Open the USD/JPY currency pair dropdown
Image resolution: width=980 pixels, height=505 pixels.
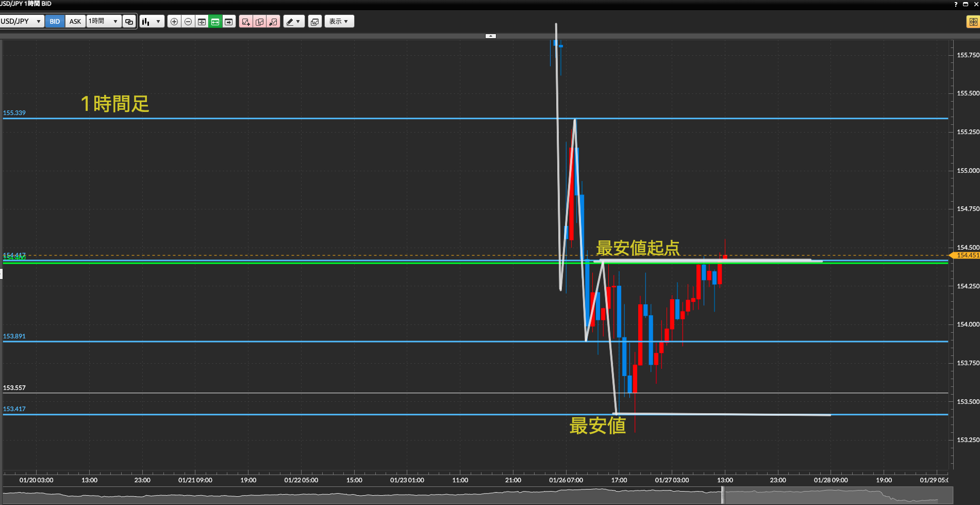click(x=22, y=22)
